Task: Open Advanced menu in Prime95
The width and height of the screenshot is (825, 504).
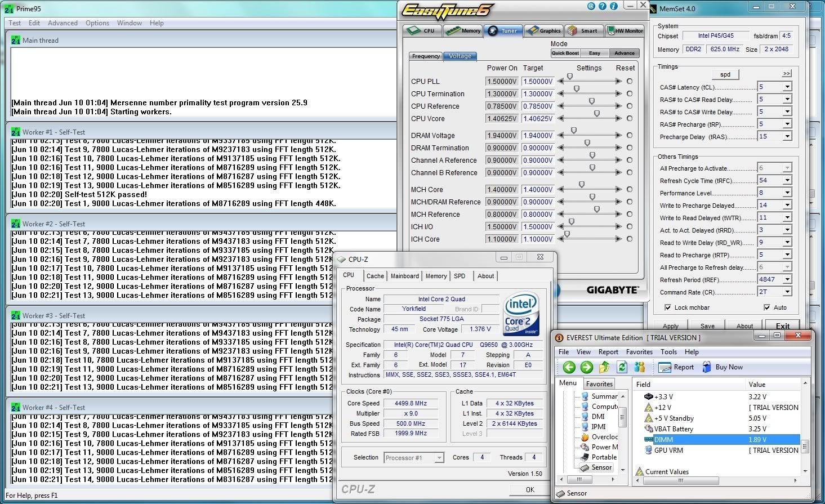Action: pos(63,23)
